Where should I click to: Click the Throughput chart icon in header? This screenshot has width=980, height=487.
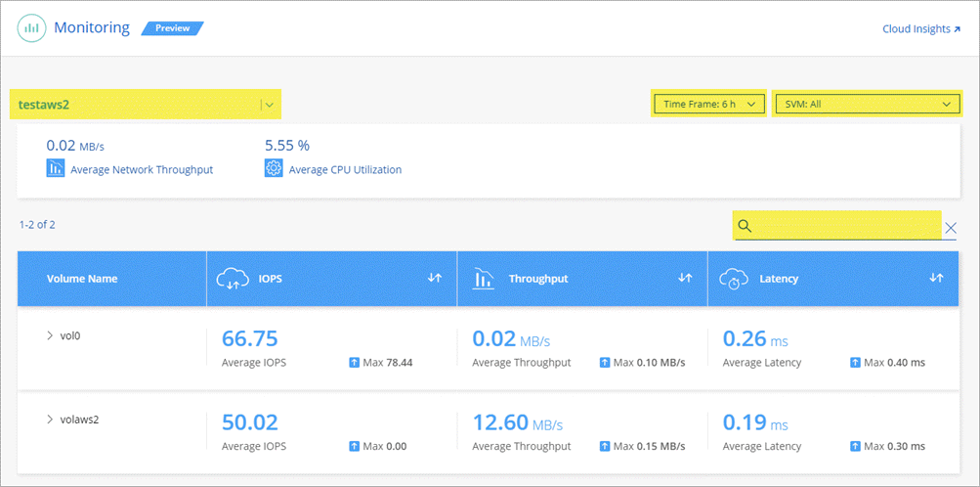[x=482, y=279]
